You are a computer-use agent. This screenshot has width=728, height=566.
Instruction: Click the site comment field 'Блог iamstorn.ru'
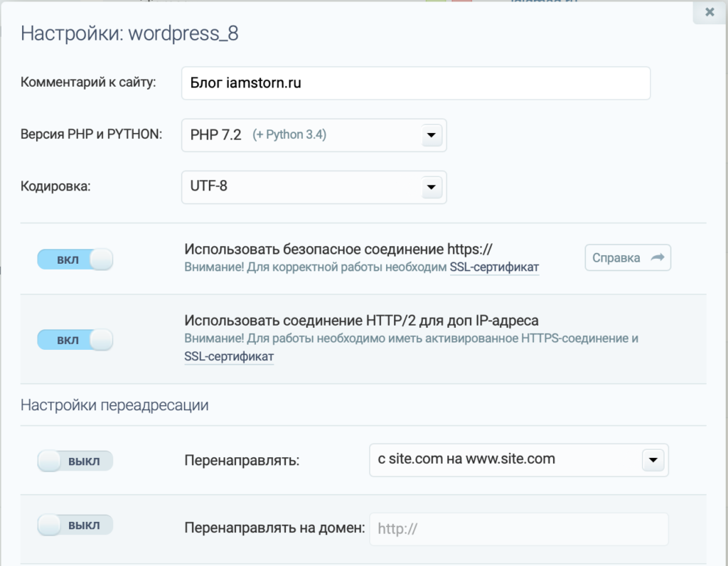point(415,83)
